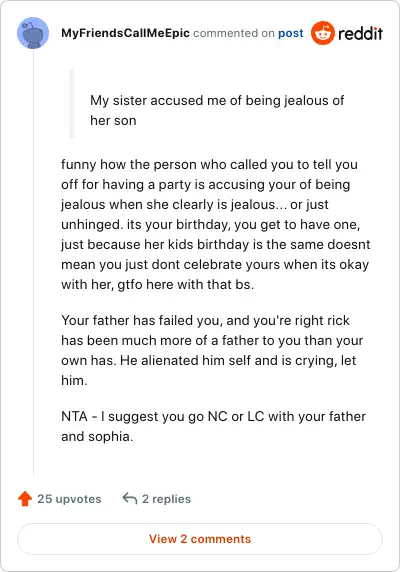Open the "2 replies" label
This screenshot has height=572, width=400.
[166, 499]
